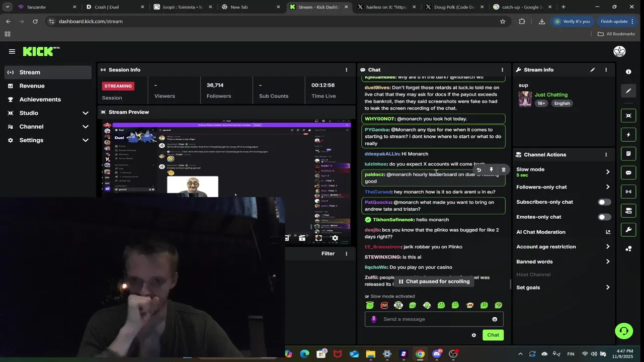This screenshot has width=644, height=362.
Task: Toggle the stream preview widget icon
Action: coord(628,116)
